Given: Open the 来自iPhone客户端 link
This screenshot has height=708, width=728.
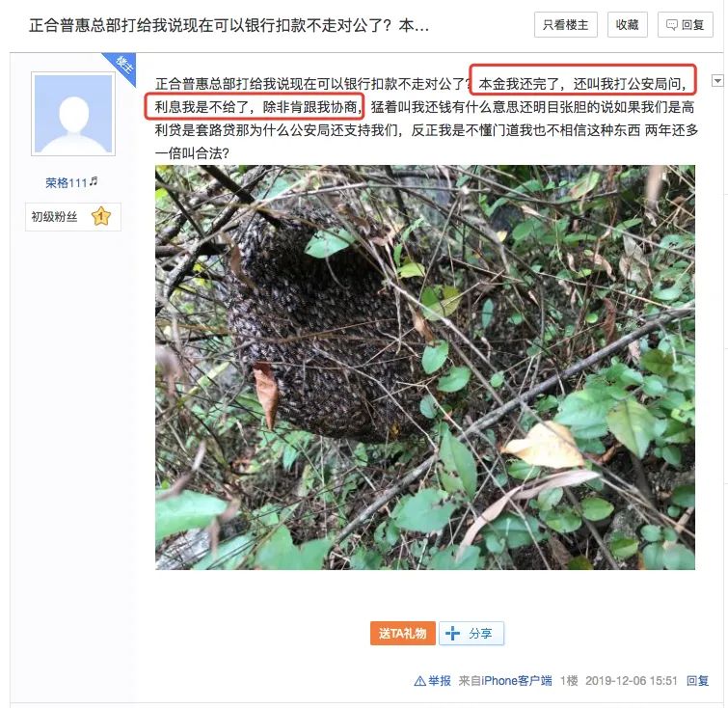Looking at the screenshot, I should [x=505, y=681].
